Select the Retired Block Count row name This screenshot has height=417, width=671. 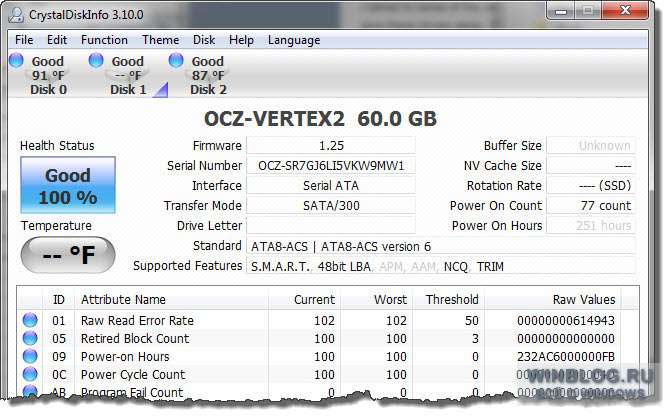tap(135, 339)
